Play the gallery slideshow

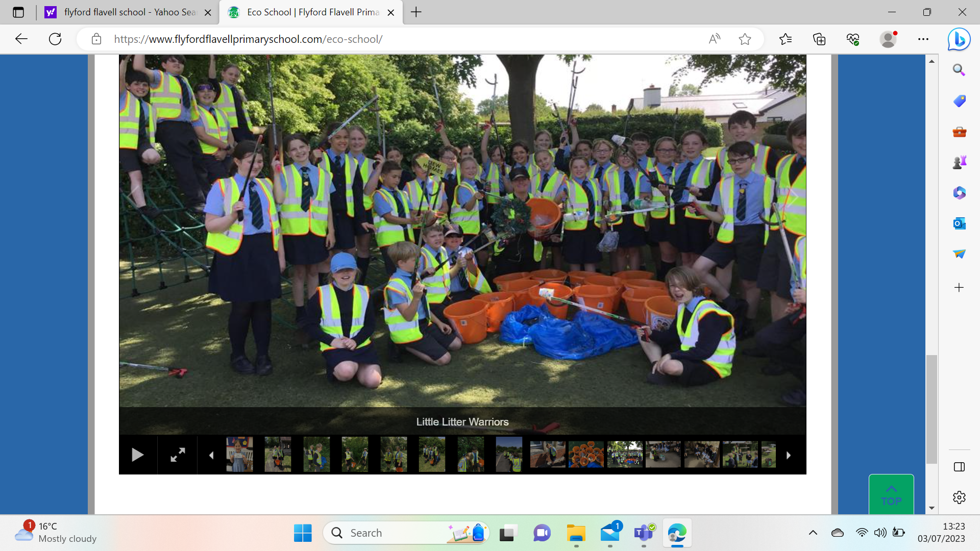[137, 455]
